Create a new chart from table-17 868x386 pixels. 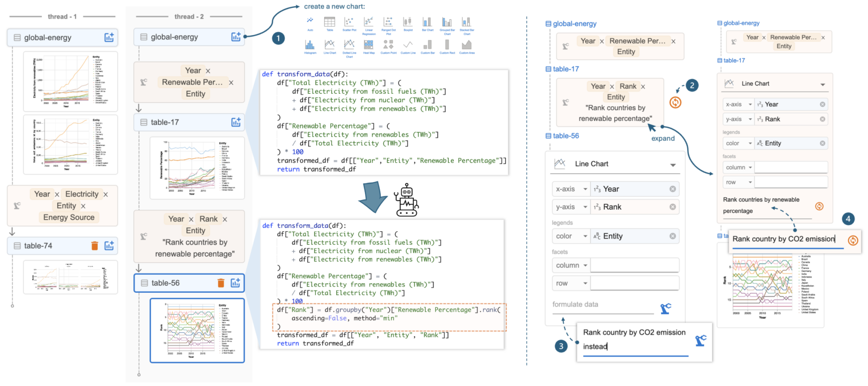pos(236,122)
